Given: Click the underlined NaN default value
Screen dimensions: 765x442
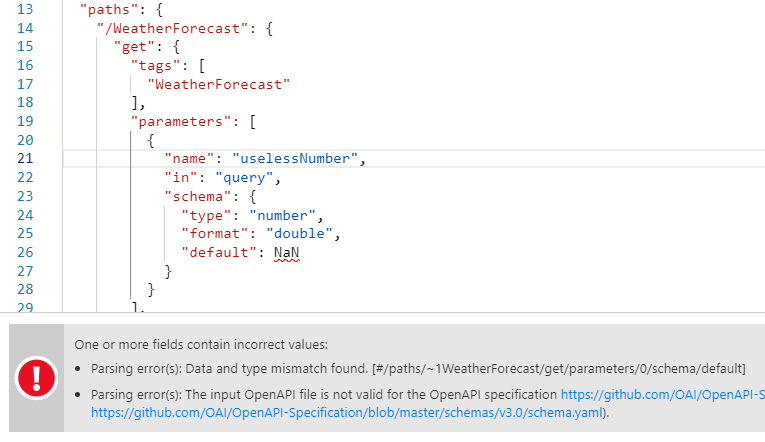Looking at the screenshot, I should coord(286,253).
